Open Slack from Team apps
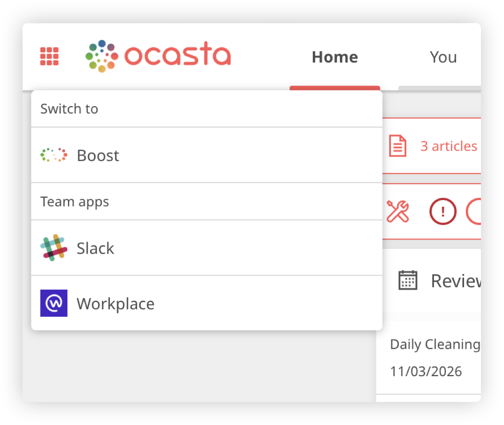504x425 pixels. tap(207, 248)
